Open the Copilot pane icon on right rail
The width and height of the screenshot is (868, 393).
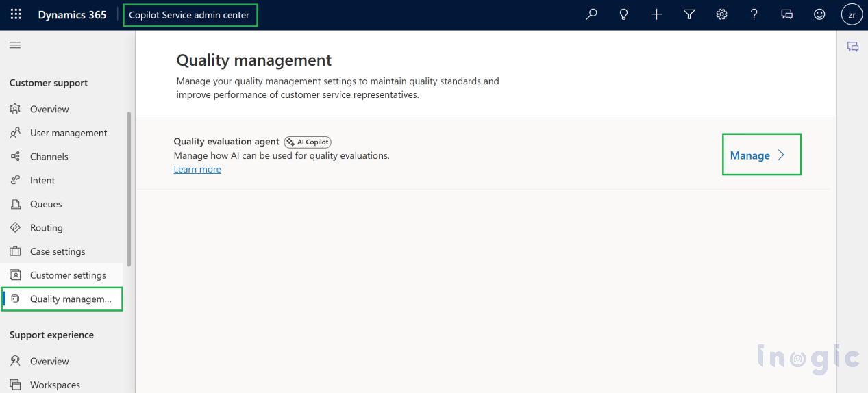[x=853, y=47]
